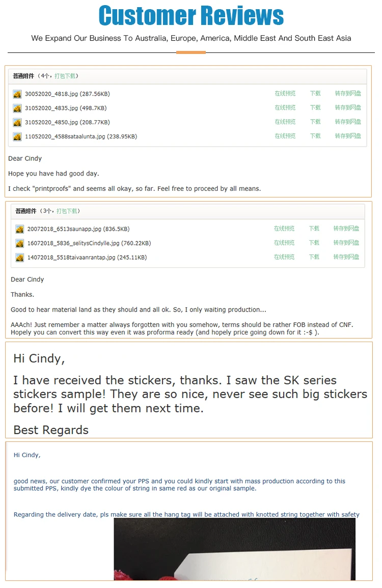Click the icon for 11052020_4588sataalunta.jpg

tap(17, 137)
